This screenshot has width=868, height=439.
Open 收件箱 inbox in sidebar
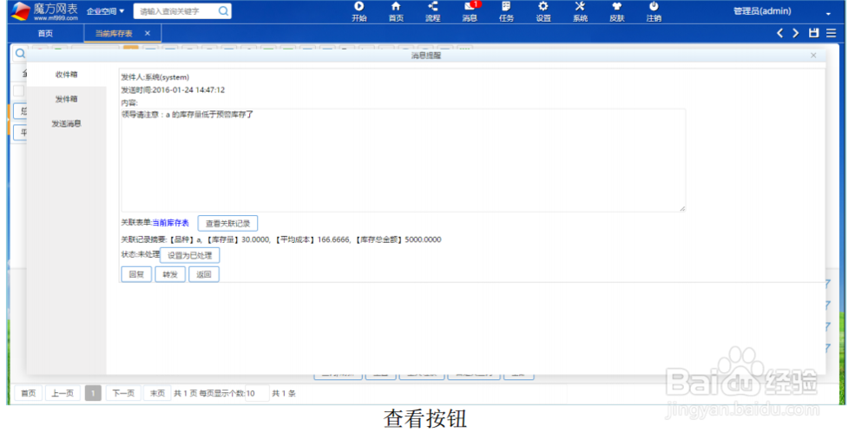point(67,75)
